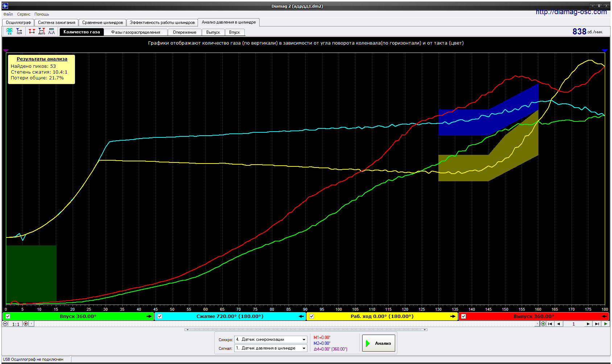Image resolution: width=612 pixels, height=364 pixels.
Task: Open the Файл menu
Action: coord(8,14)
